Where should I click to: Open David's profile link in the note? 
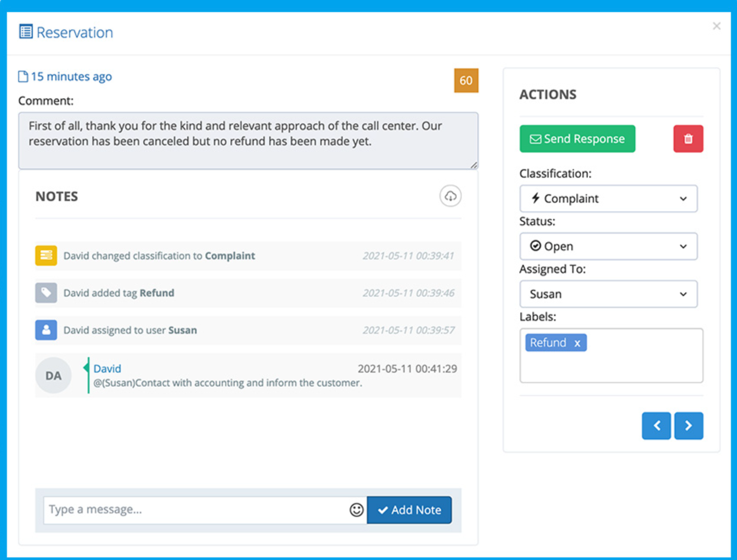pyautogui.click(x=107, y=368)
